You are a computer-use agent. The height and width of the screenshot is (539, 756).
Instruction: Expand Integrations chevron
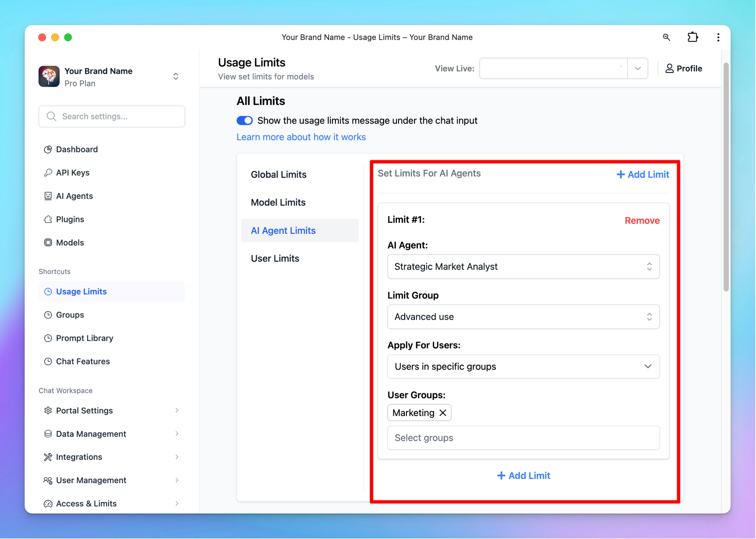177,457
